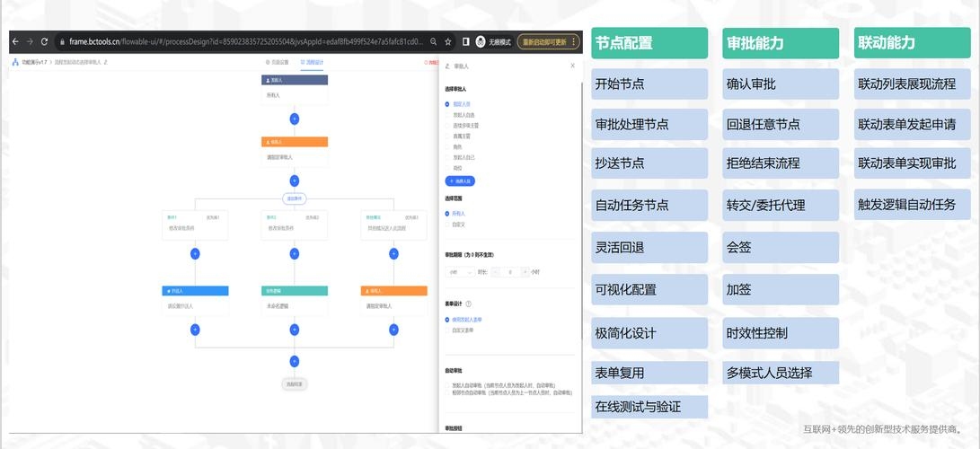Select the dark blue 发起人 start node
This screenshot has height=449, width=980.
coord(295,89)
